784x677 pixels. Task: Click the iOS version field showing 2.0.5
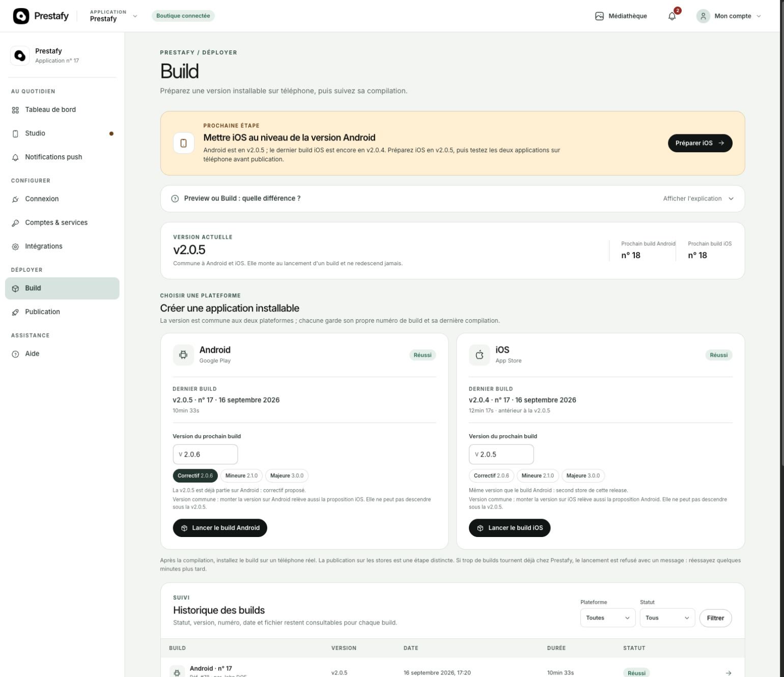501,455
